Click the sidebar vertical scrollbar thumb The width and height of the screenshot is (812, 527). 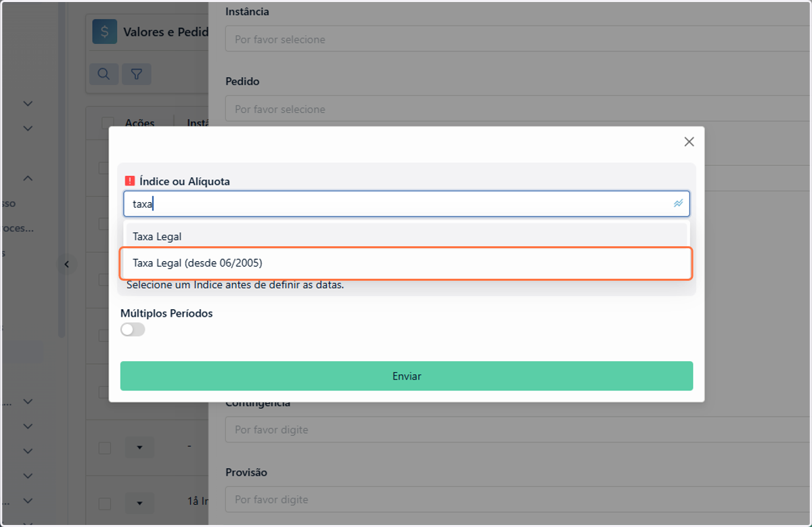[x=62, y=169]
